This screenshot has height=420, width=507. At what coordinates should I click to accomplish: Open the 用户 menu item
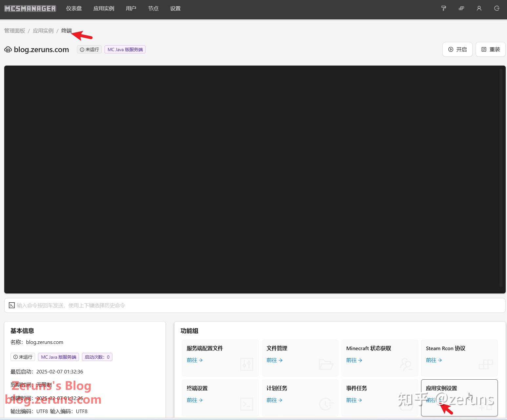coord(131,9)
